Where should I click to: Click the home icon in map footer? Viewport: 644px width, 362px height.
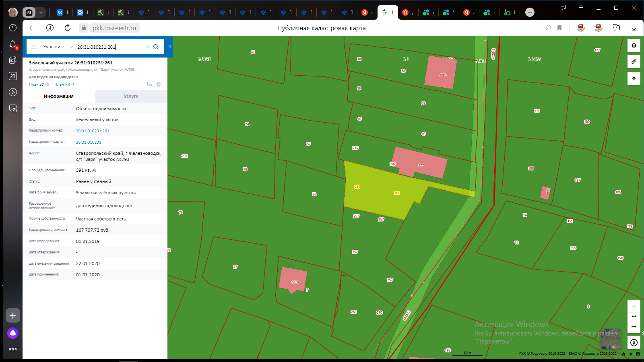point(623,354)
